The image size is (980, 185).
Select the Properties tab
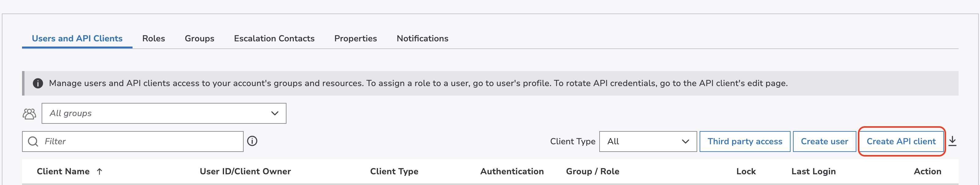coord(356,39)
